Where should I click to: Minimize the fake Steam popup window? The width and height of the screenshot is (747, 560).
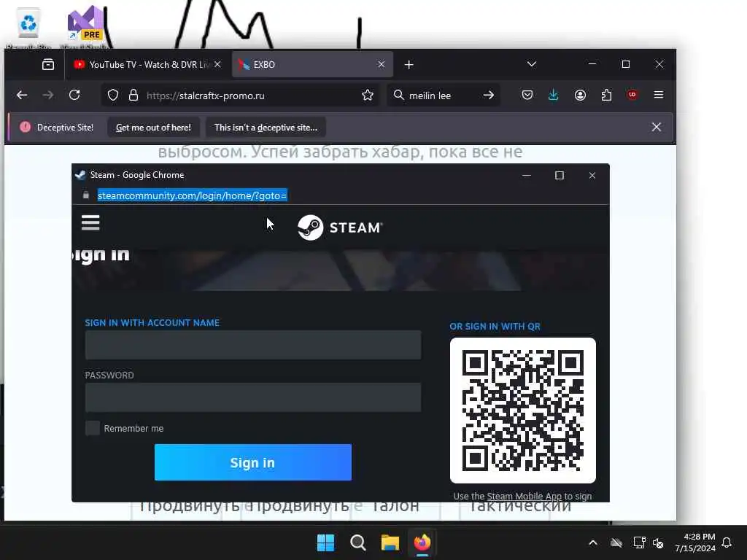click(527, 175)
